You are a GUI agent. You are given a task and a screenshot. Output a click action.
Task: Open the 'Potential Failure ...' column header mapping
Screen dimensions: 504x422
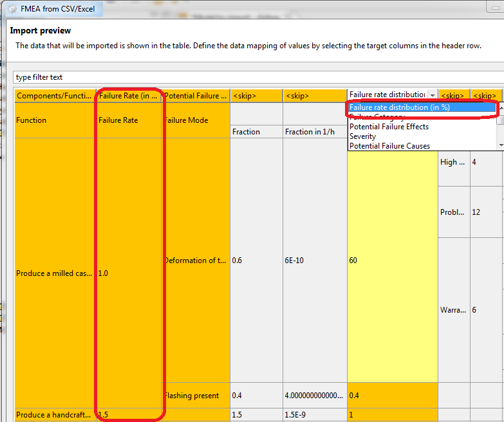point(196,96)
